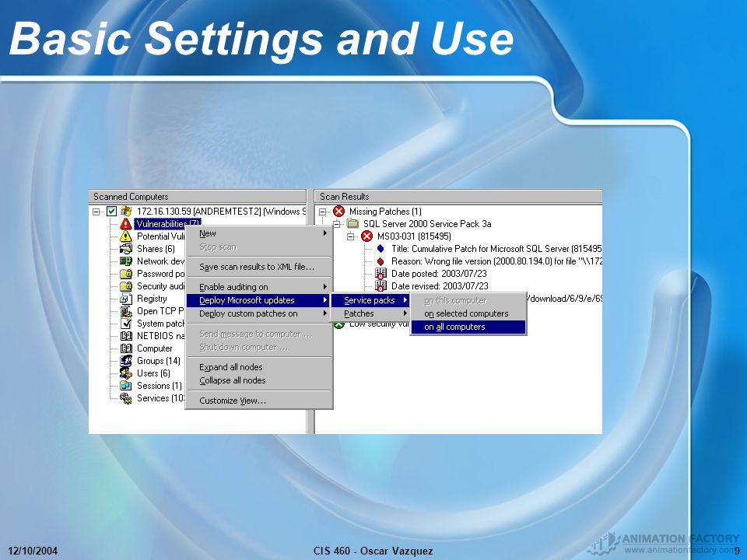Open Deploy custom patches on submenu
Screen dimensions: 747x560
258,313
